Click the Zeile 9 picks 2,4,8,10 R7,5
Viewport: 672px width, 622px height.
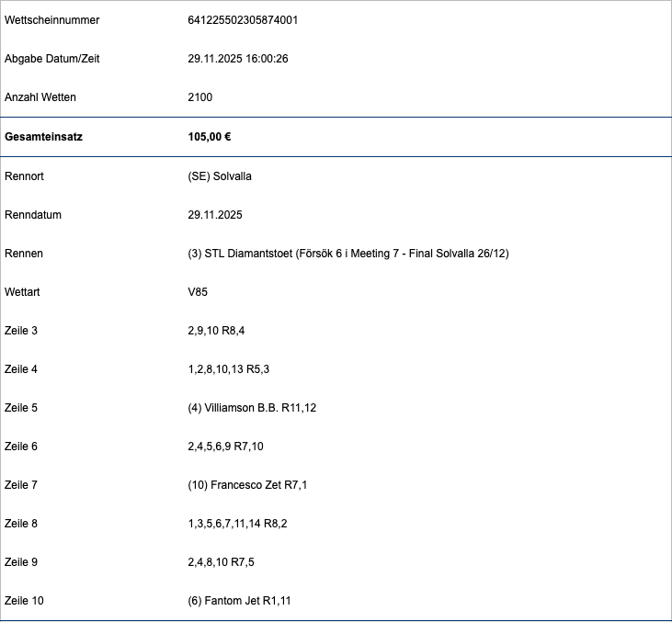coord(221,562)
